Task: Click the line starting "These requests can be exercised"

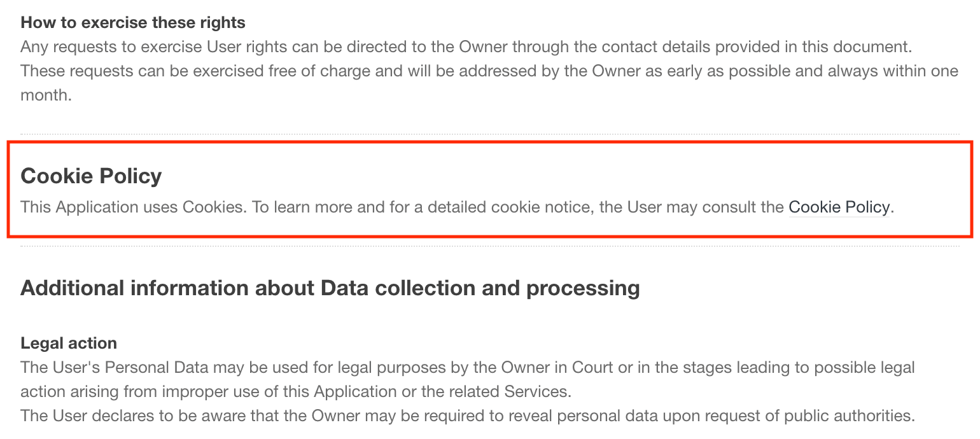Action: (x=489, y=71)
